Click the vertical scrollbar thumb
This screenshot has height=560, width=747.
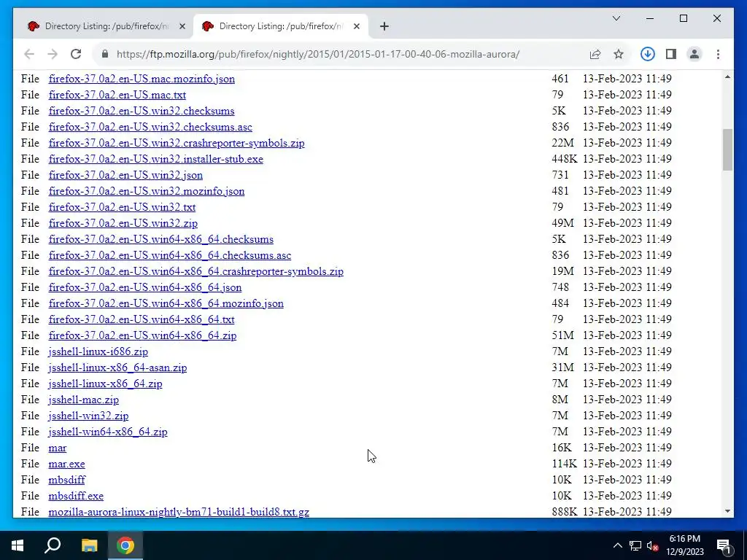[727, 149]
